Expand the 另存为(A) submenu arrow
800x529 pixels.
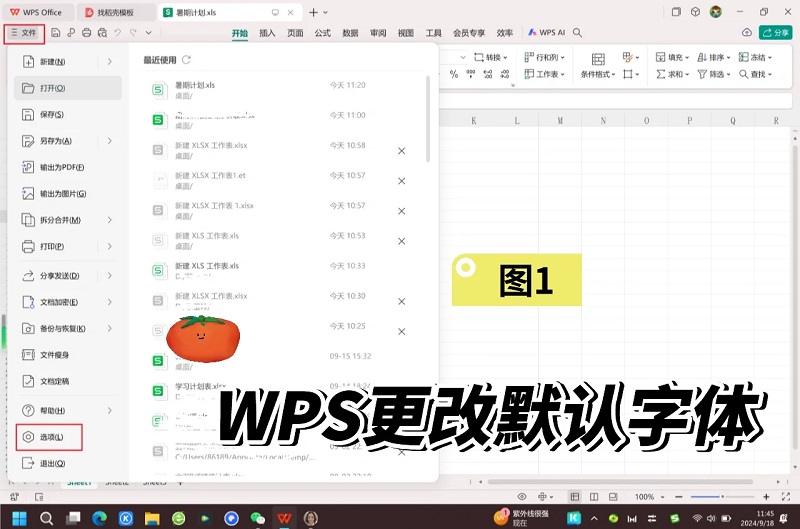(110, 141)
